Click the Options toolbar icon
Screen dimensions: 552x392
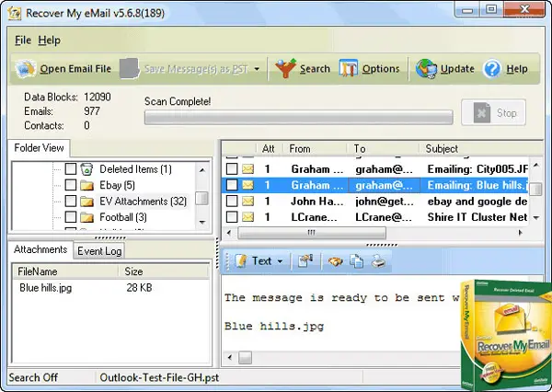(348, 68)
